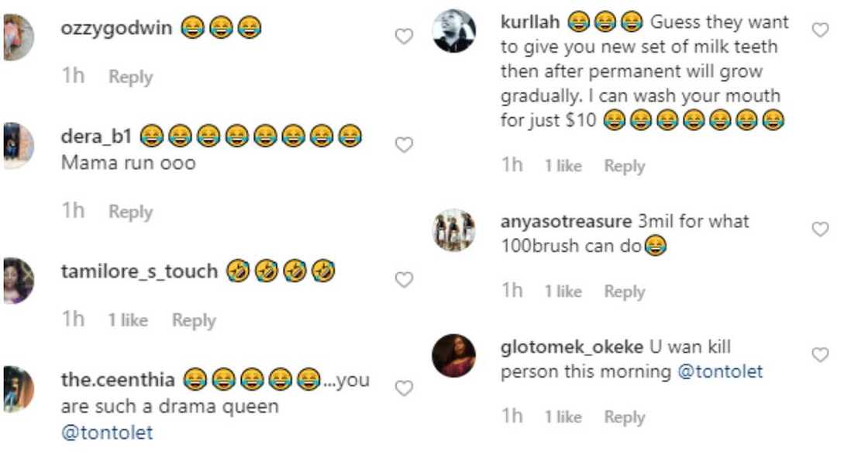Click Reply under tamilore_s_touch's comment
Image resolution: width=868 pixels, height=456 pixels.
pos(194,320)
